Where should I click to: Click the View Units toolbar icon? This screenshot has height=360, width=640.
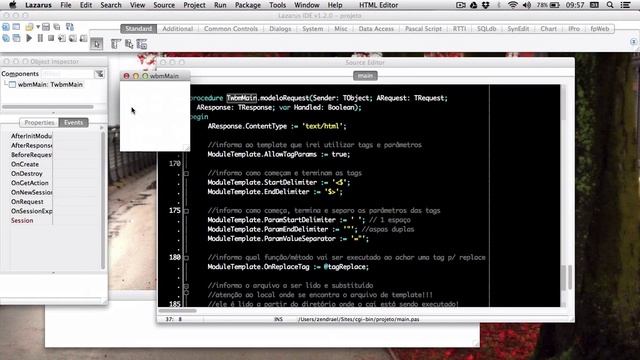pyautogui.click(x=6, y=38)
